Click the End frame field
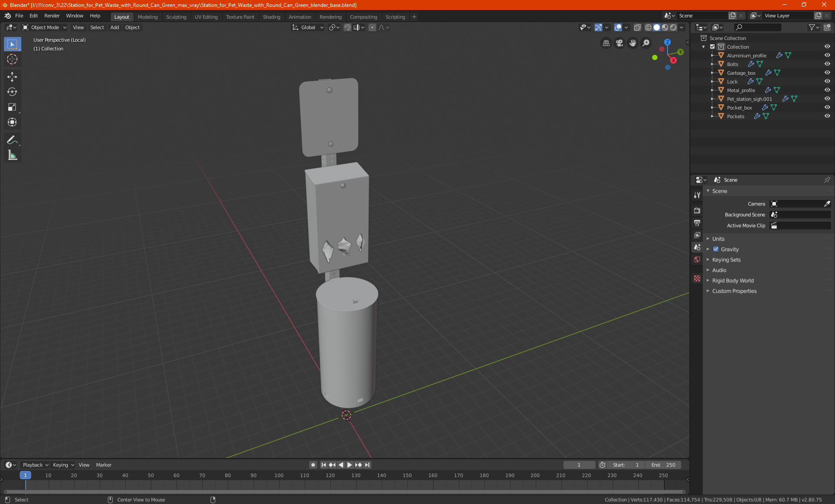Screen dimensions: 835x504 (x=663, y=465)
